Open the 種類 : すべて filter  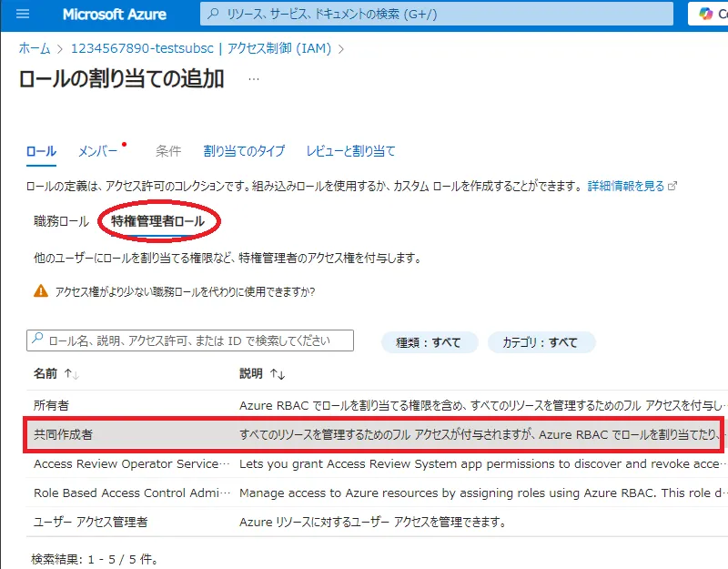pos(429,342)
